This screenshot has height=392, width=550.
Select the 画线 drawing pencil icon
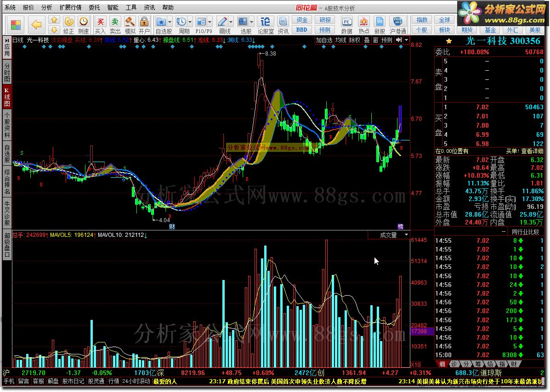(222, 22)
